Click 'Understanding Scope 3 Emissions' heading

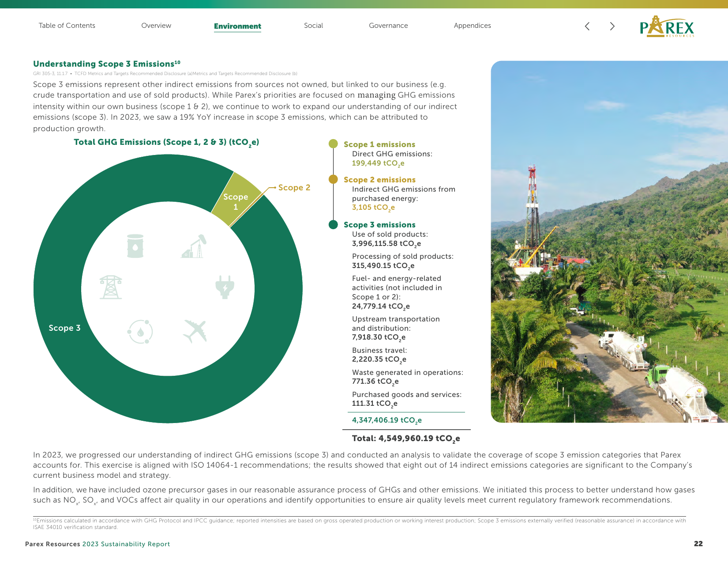[107, 64]
